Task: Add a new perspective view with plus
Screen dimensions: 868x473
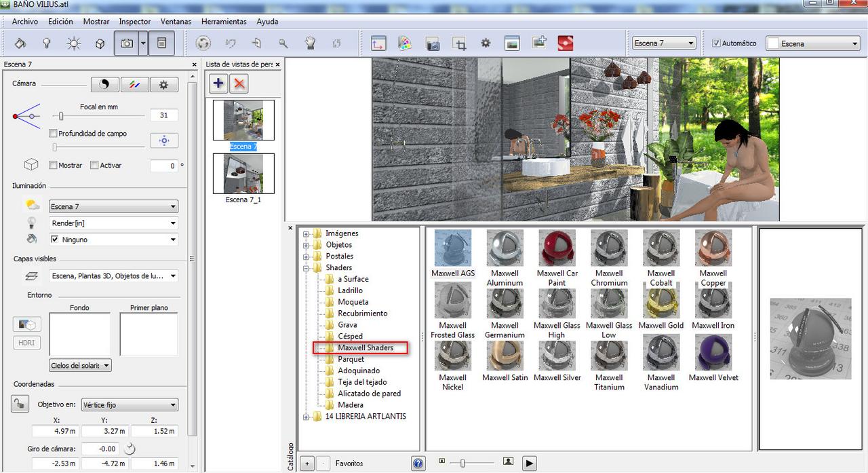Action: tap(218, 83)
